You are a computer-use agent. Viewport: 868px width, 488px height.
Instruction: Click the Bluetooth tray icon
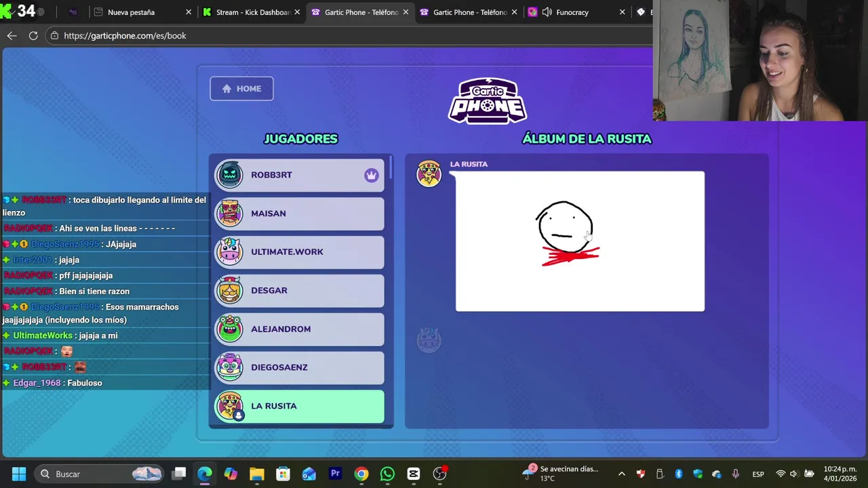point(678,474)
